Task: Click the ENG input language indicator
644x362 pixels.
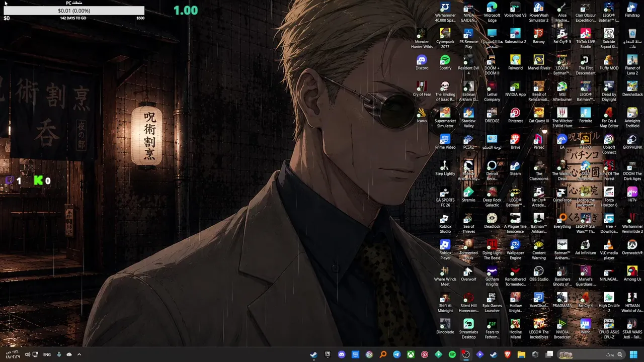Action: pyautogui.click(x=47, y=354)
